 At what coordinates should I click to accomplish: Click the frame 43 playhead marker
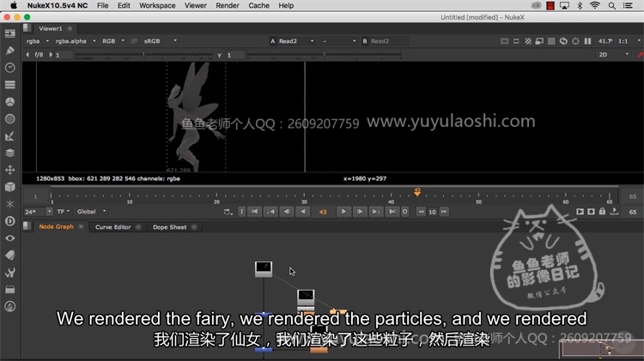click(x=417, y=191)
